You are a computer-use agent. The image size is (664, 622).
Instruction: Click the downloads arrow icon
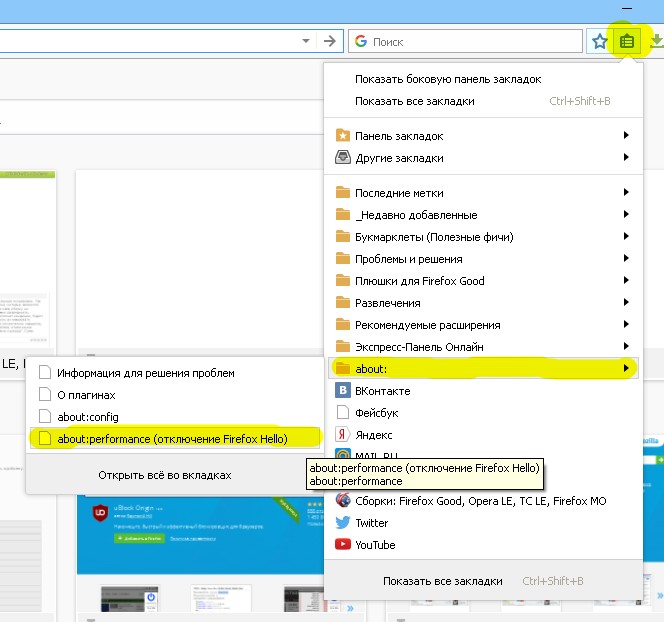656,41
